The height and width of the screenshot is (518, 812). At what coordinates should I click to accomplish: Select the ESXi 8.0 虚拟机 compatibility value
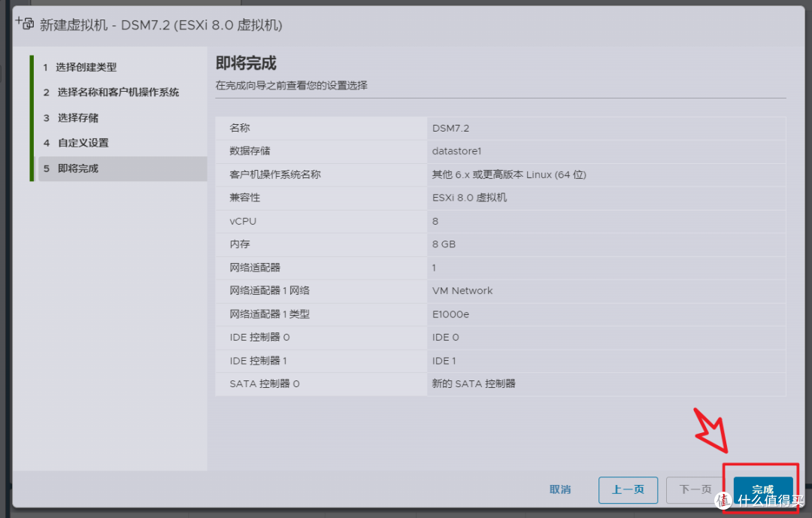pos(469,198)
